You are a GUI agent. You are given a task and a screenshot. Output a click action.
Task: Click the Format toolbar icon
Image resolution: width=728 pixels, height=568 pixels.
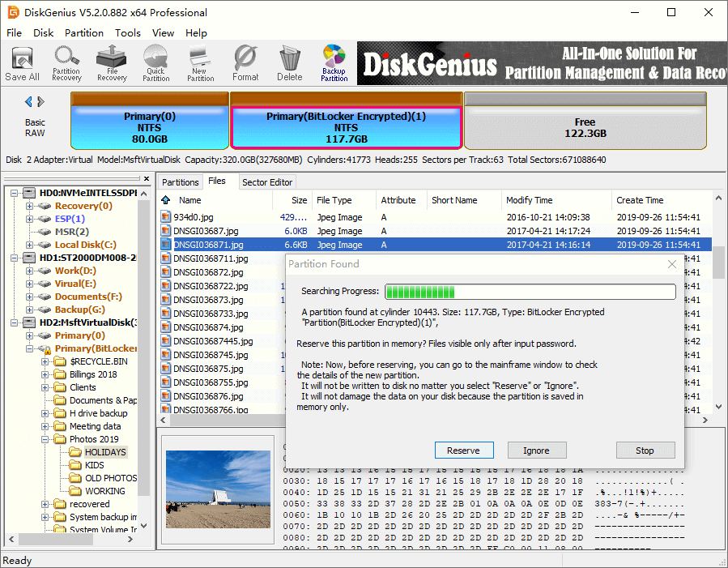pos(245,63)
